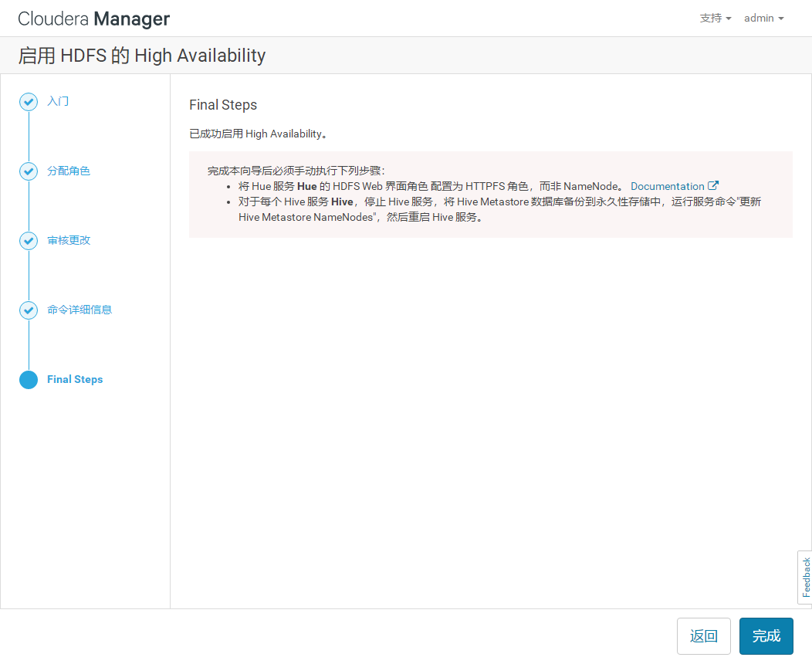Viewport: 812px width, 664px height.
Task: Click the bold Hue service name
Action: 306,186
